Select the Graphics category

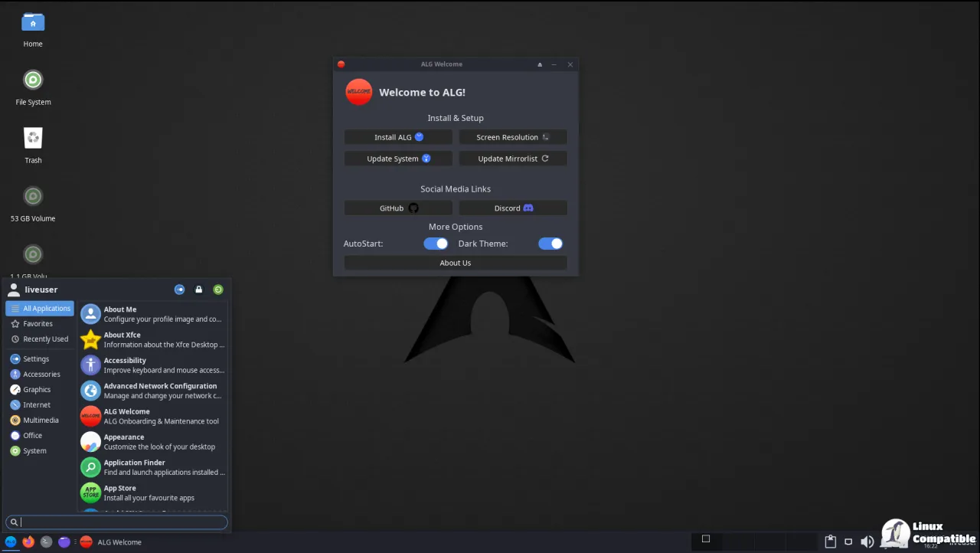coord(40,390)
